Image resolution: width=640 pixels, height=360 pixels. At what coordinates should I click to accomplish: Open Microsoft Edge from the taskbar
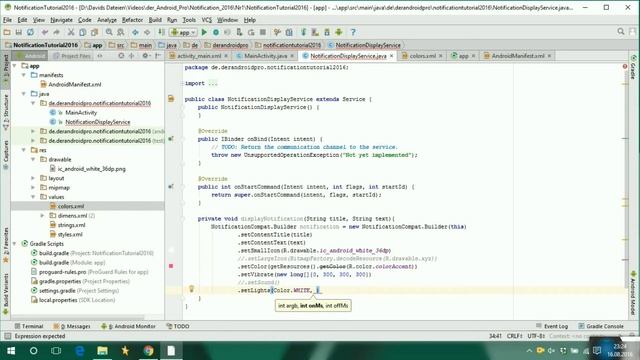[80, 351]
